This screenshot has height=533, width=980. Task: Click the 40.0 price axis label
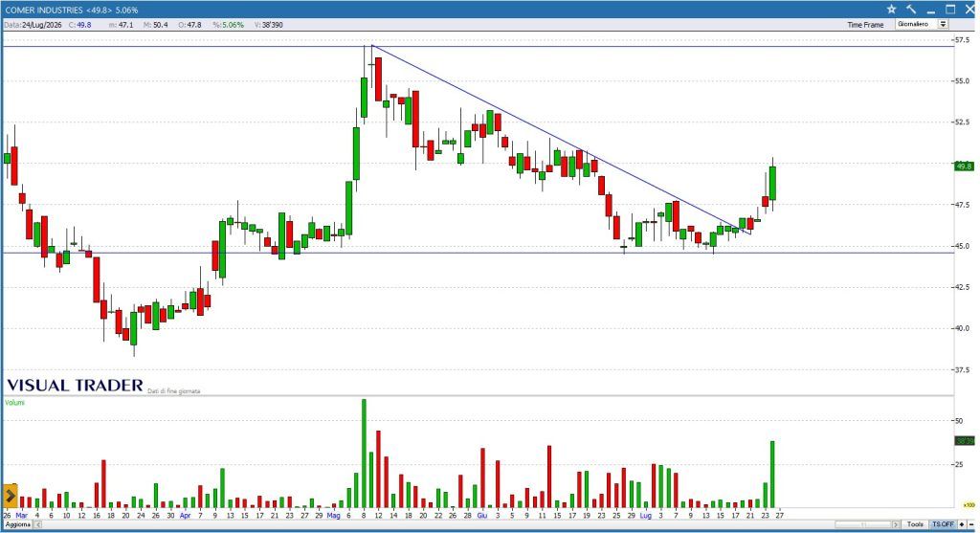pyautogui.click(x=962, y=328)
